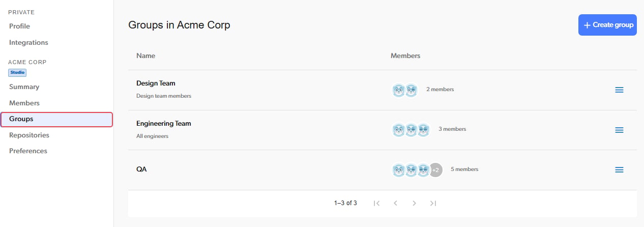Go to the previous page of groups
Viewport: 644px width, 227px height.
(x=395, y=203)
